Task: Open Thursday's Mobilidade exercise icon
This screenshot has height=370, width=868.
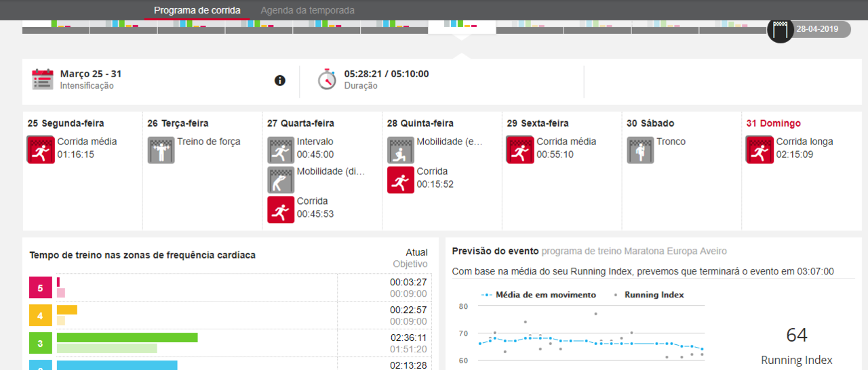Action: [x=401, y=150]
